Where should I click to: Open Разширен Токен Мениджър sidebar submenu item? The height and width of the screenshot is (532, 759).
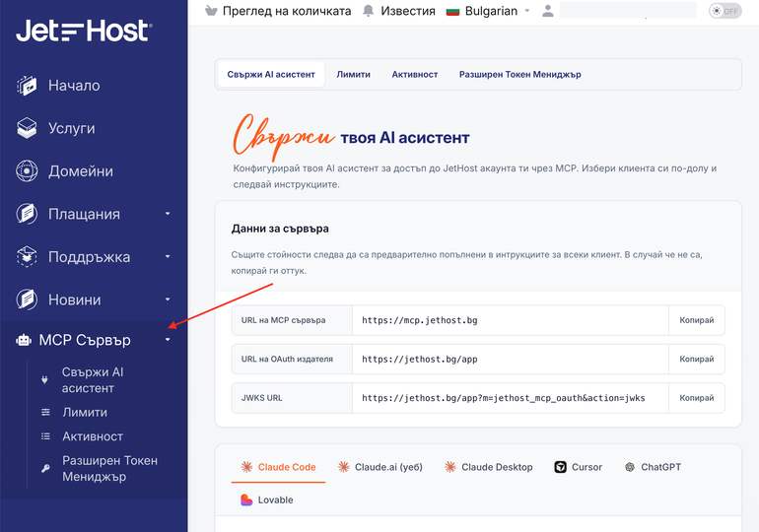(109, 468)
